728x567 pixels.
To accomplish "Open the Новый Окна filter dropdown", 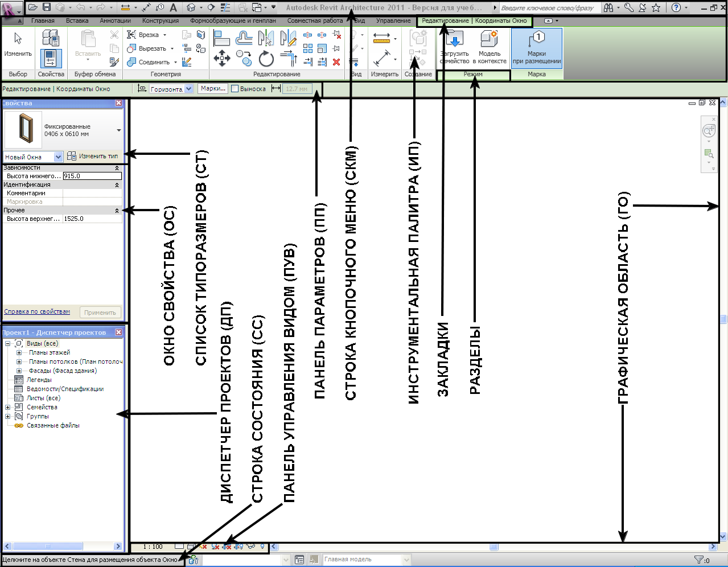I will tap(58, 157).
